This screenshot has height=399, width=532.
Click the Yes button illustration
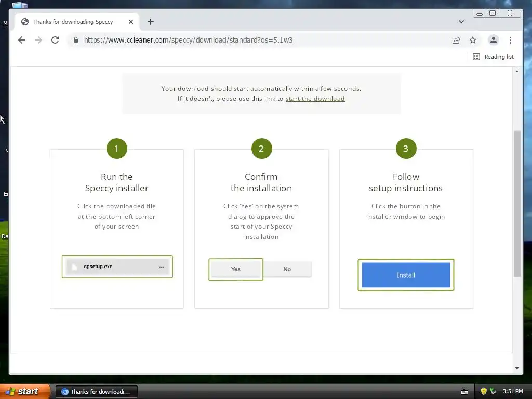click(236, 269)
